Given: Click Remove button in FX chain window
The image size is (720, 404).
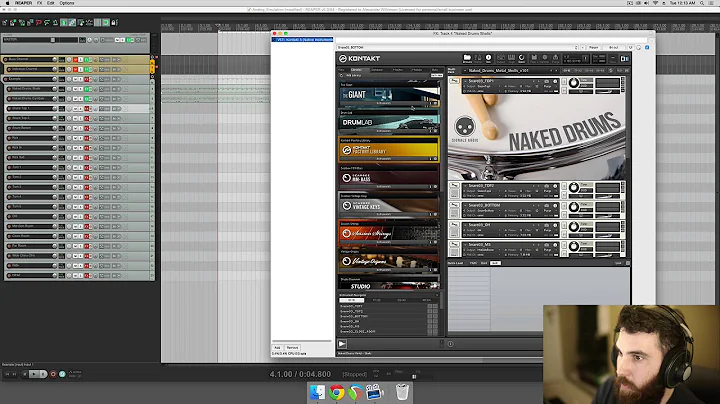Looking at the screenshot, I should [292, 348].
